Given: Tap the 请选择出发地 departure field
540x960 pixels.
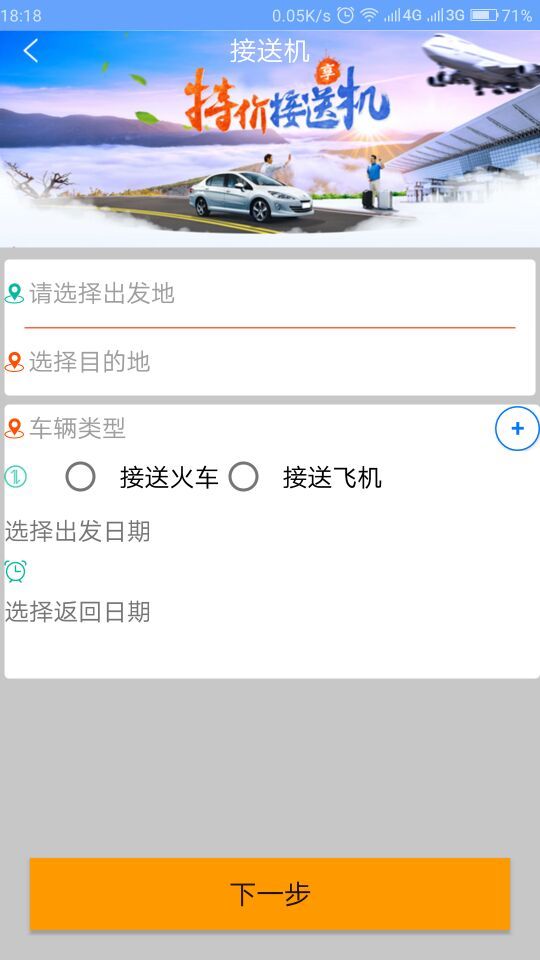Looking at the screenshot, I should tap(270, 293).
